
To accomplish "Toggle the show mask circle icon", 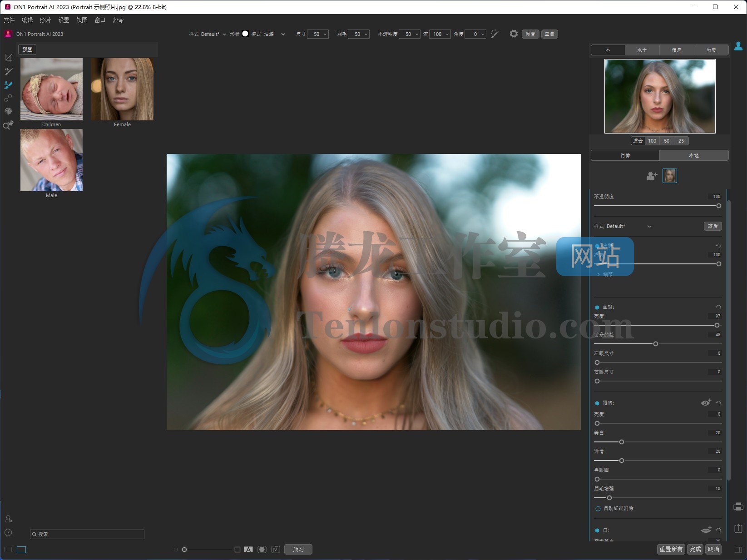I will [x=262, y=550].
